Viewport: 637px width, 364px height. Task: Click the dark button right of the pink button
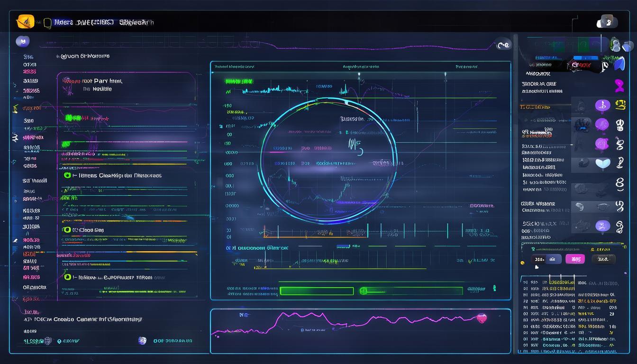(603, 259)
